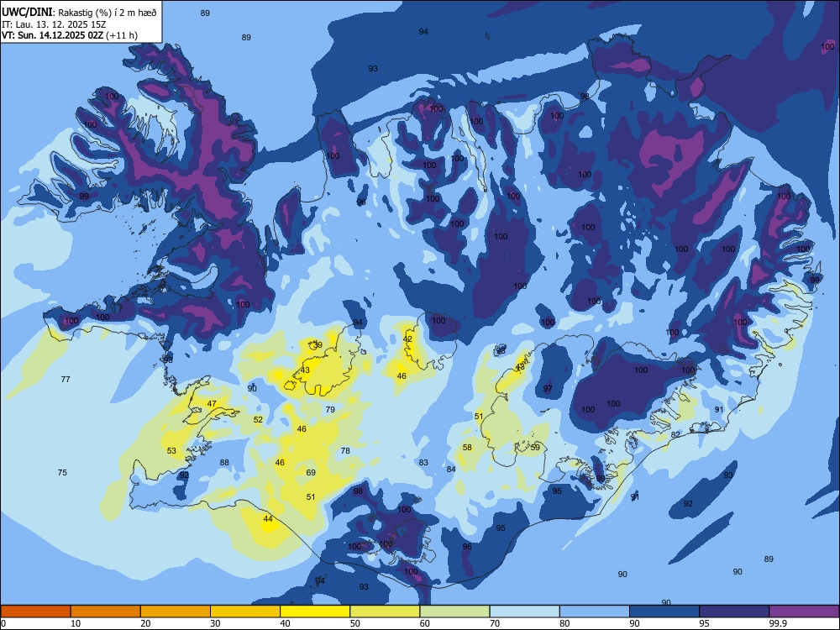Pick the 95–99.9 indigo legend swatch
Screen dimensions: 840x630
[734, 612]
